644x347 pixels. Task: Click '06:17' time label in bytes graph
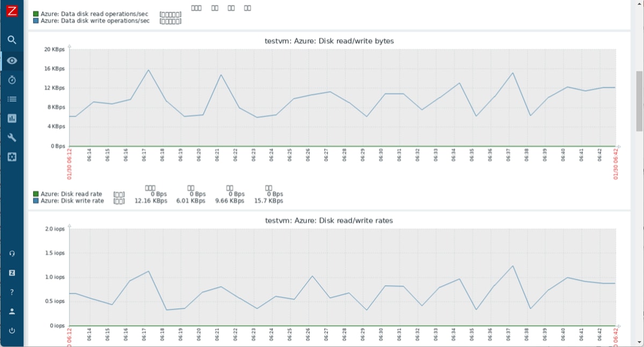[x=144, y=156]
